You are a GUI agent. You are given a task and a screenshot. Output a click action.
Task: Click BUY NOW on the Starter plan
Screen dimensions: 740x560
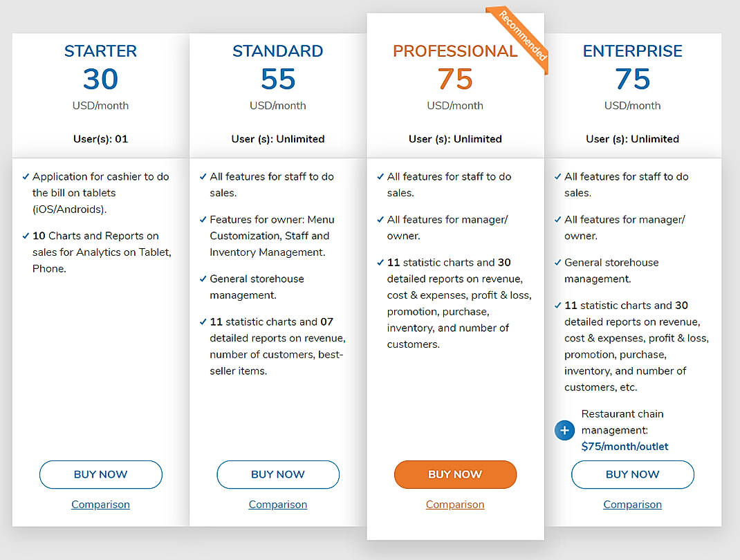[100, 474]
